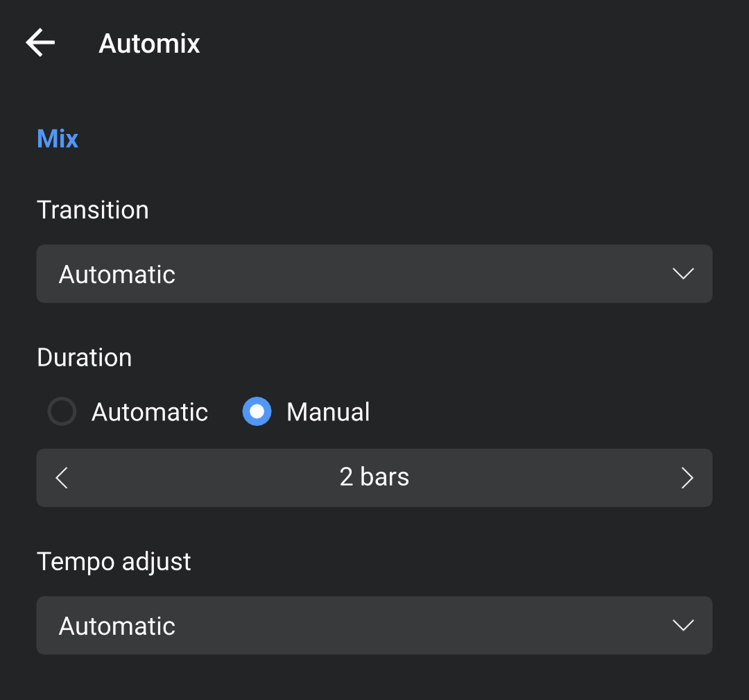Image resolution: width=749 pixels, height=700 pixels.
Task: Click the Mix section header
Action: pyautogui.click(x=58, y=138)
